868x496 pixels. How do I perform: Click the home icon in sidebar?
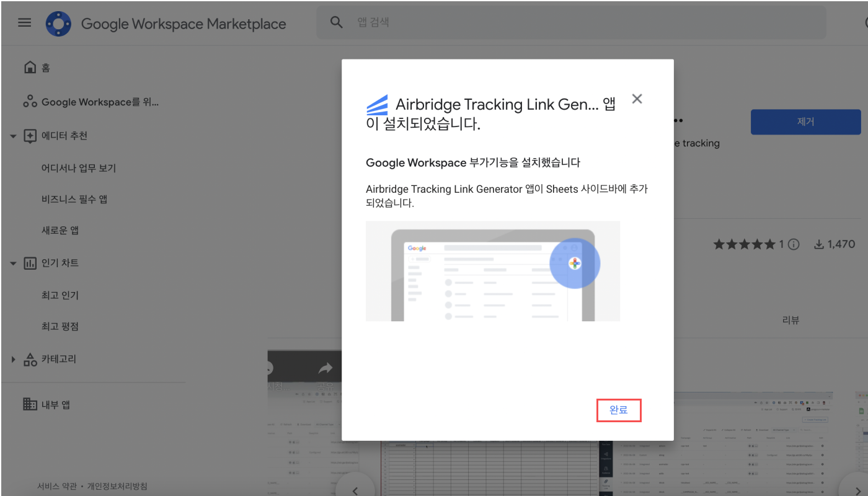[30, 67]
